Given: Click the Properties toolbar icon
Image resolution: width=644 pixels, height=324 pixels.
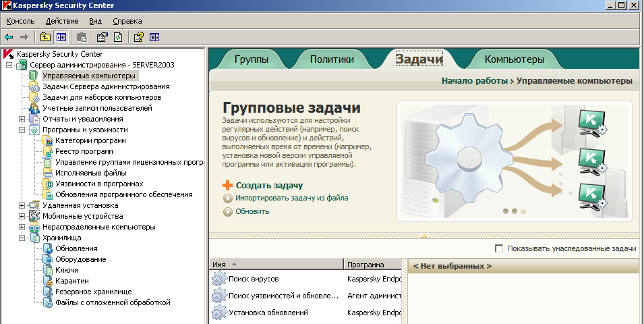Looking at the screenshot, I should tap(103, 37).
